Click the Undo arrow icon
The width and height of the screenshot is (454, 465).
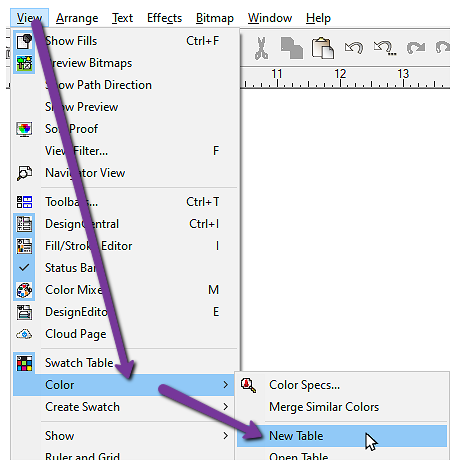pyautogui.click(x=354, y=47)
